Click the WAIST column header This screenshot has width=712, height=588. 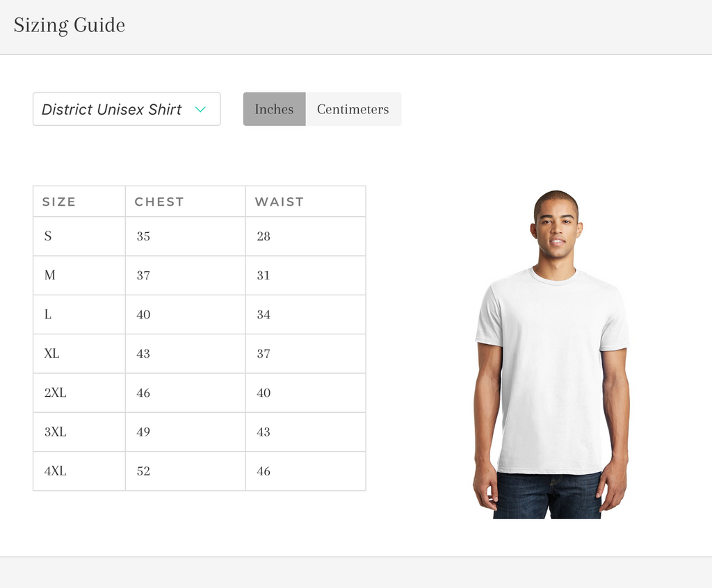[x=280, y=202]
